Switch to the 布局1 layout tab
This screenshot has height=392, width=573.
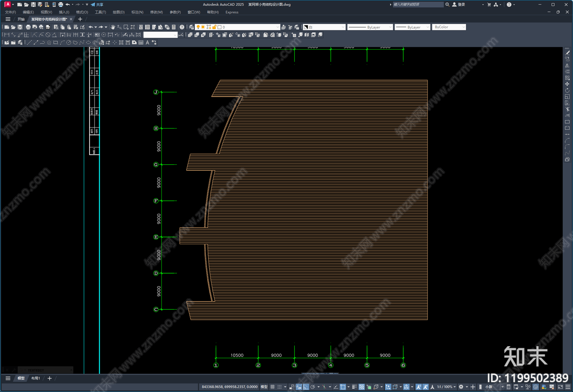[x=35, y=378]
